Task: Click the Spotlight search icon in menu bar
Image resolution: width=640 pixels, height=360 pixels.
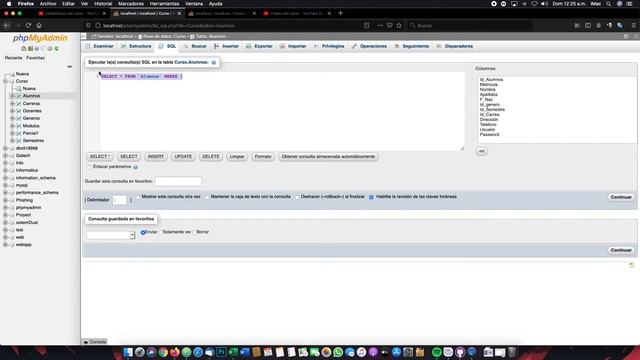Action: tap(609, 4)
